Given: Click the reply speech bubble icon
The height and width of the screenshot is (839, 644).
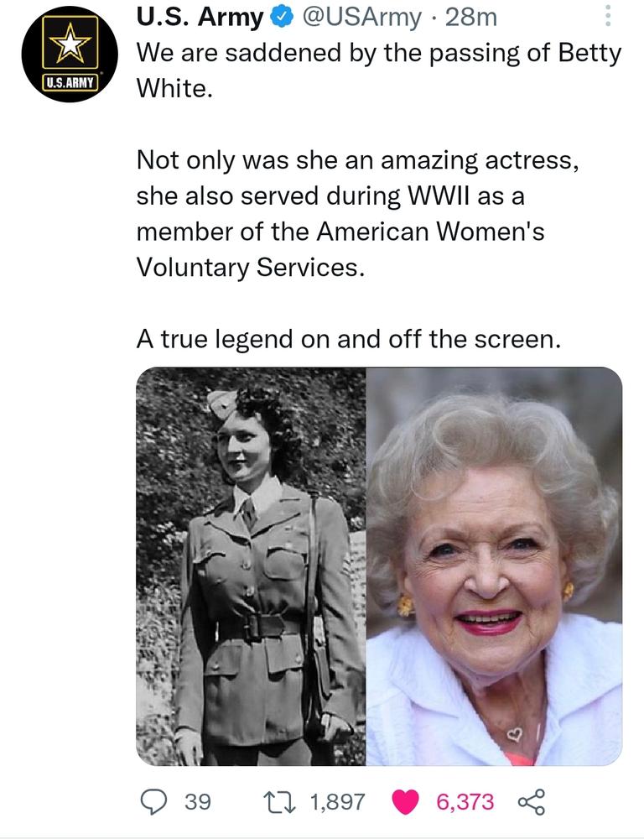Looking at the screenshot, I should [151, 801].
